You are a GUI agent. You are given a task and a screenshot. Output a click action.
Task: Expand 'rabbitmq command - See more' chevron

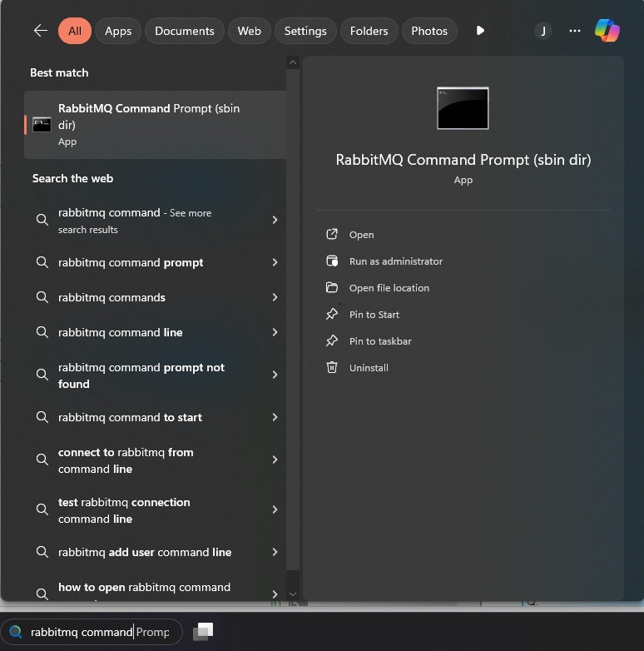pyautogui.click(x=275, y=220)
